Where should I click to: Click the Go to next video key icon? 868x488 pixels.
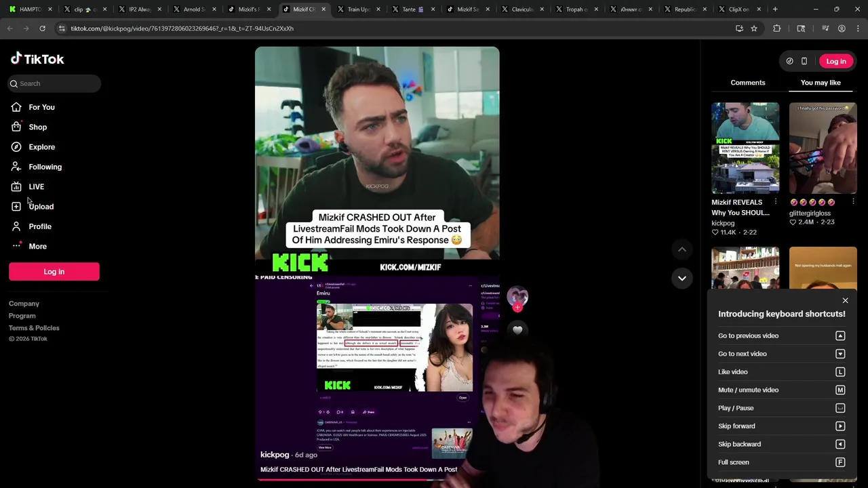(x=840, y=354)
